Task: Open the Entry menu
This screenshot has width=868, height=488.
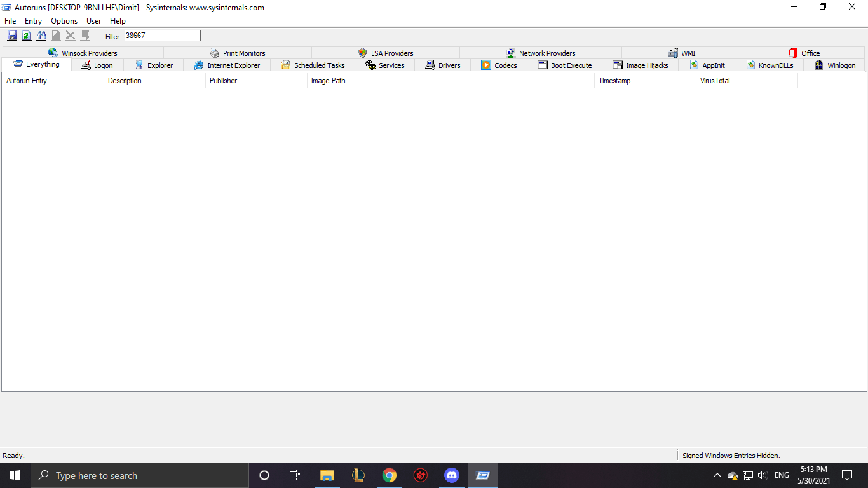Action: [x=33, y=21]
